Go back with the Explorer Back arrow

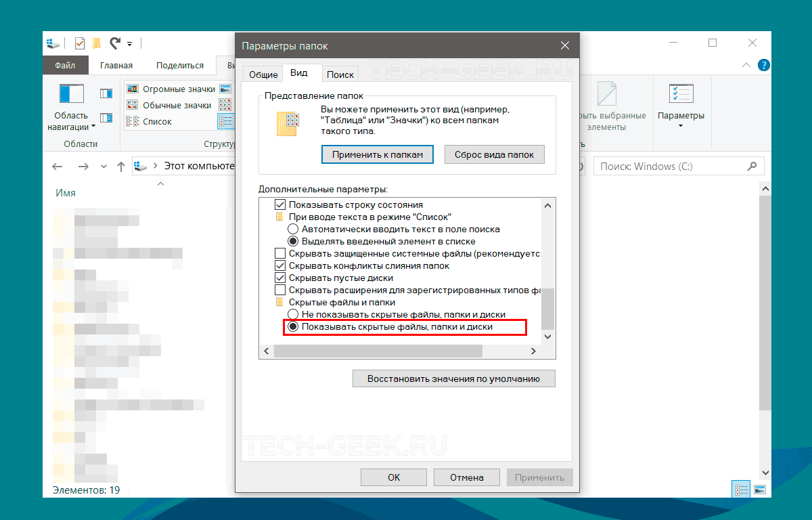[58, 167]
